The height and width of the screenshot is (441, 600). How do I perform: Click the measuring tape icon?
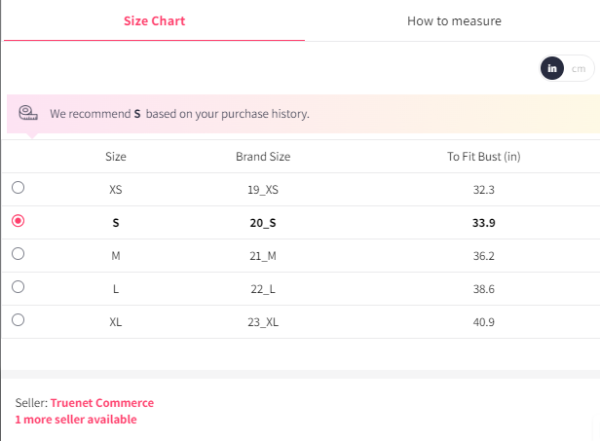pos(28,113)
